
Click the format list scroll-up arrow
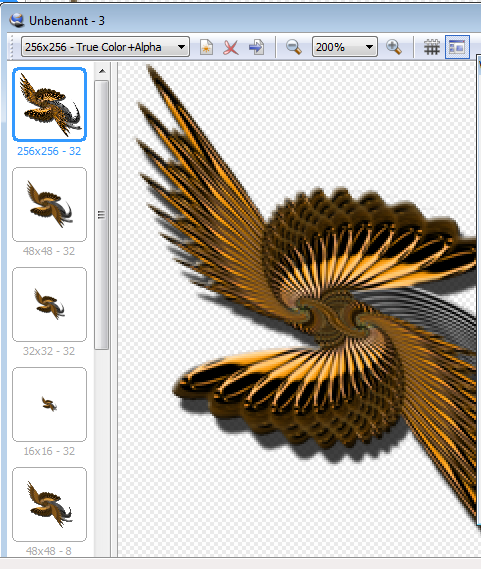tap(102, 71)
